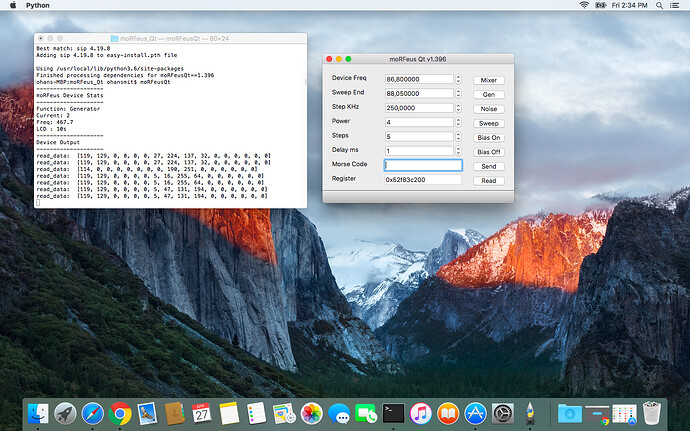Image resolution: width=690 pixels, height=431 pixels.
Task: Open the Maps app in dock
Action: pyautogui.click(x=284, y=413)
